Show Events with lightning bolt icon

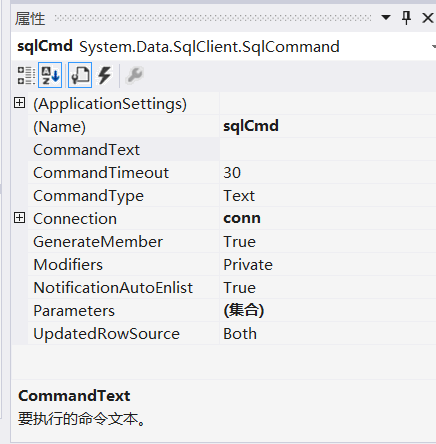pos(105,75)
